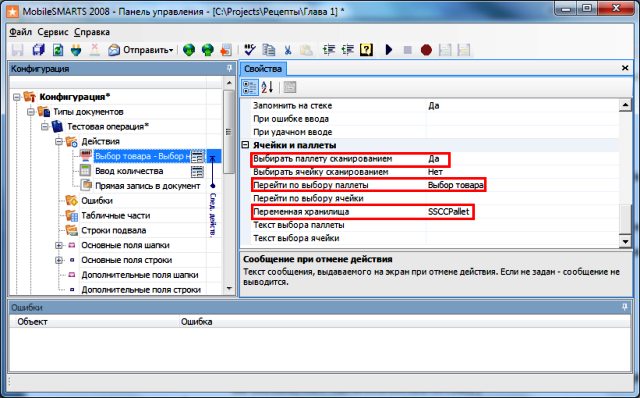Click the first green globe icon
Image resolution: width=640 pixels, height=398 pixels.
[x=189, y=50]
